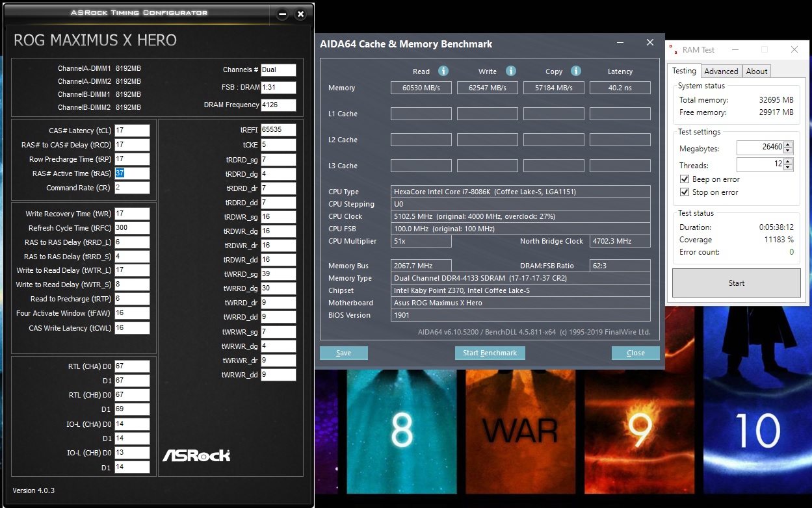This screenshot has width=812, height=508.
Task: Click the BIOS Version value 1901
Action: tap(521, 315)
